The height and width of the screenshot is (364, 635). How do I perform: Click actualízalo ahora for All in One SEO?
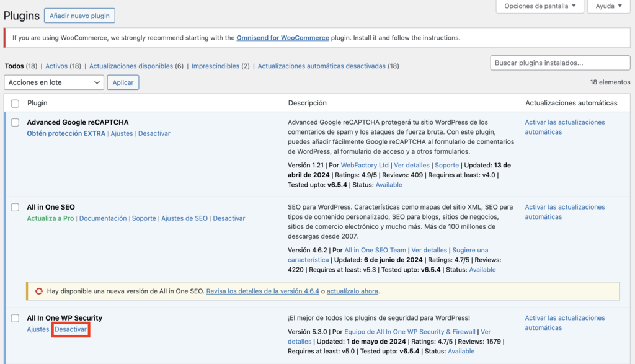[x=354, y=291]
